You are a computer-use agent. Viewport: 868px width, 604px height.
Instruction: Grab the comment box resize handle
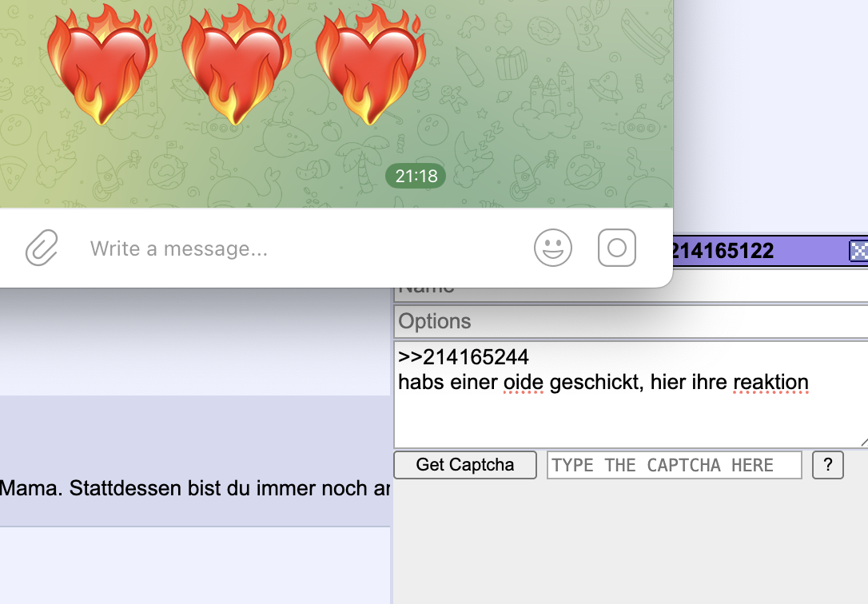pyautogui.click(x=864, y=441)
